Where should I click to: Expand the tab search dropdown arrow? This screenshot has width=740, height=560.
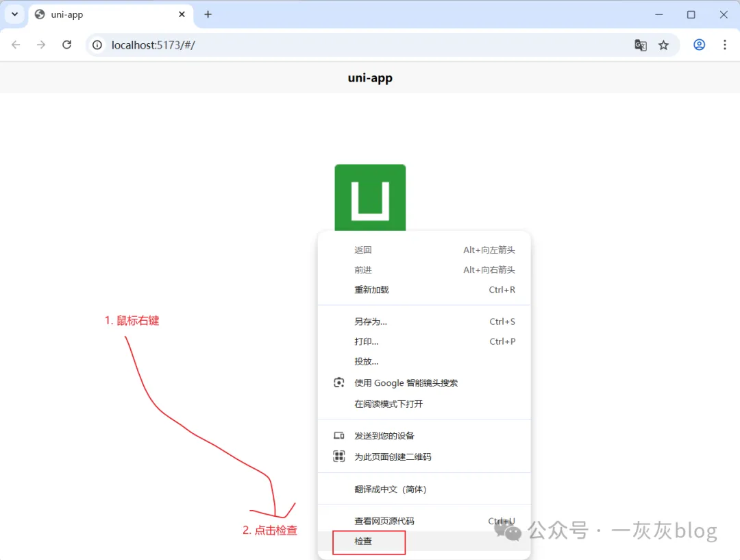pyautogui.click(x=14, y=14)
